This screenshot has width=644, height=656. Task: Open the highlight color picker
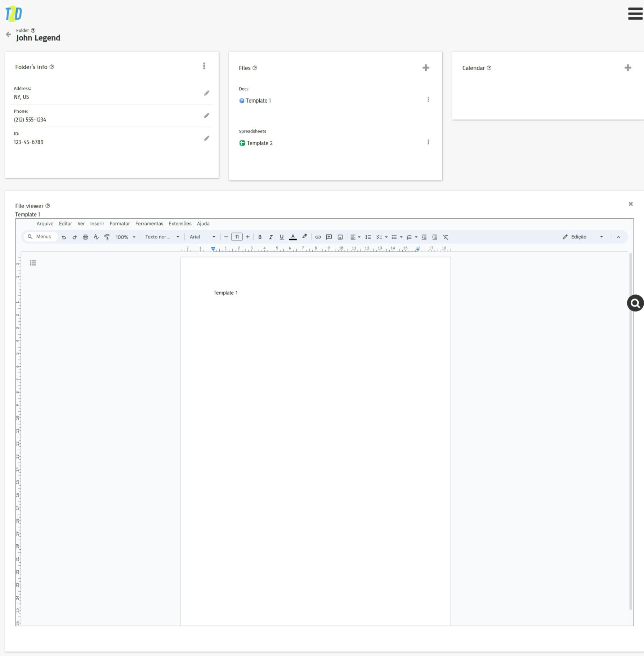pos(304,237)
